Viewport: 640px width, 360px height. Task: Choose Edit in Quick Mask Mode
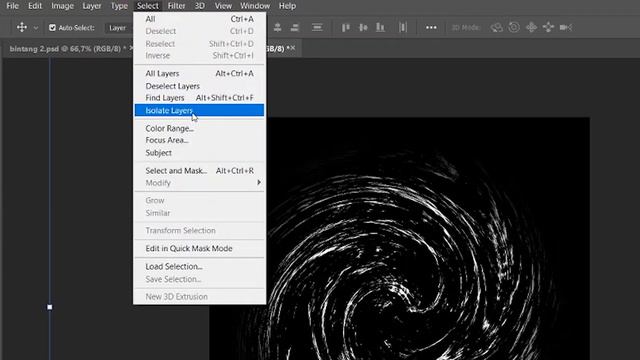199,249
